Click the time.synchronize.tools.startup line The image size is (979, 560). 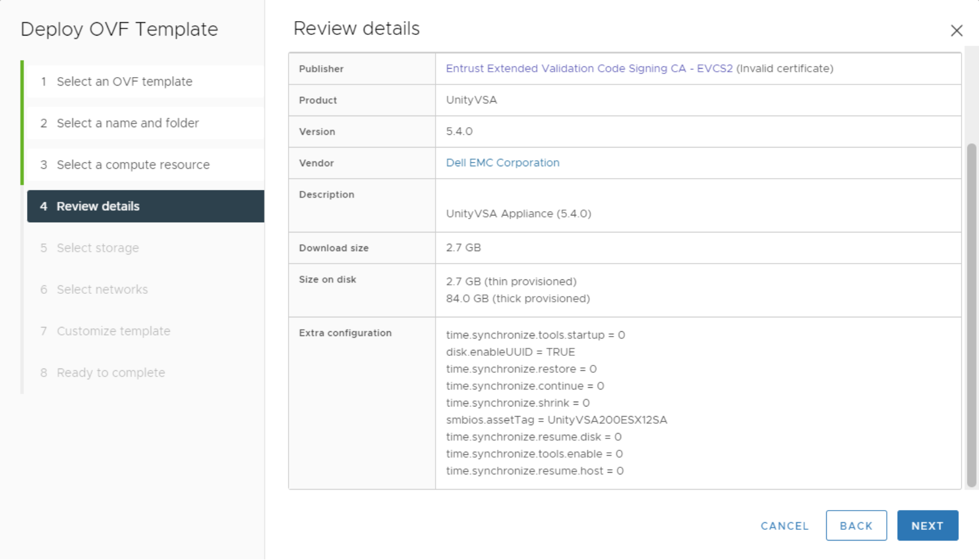[x=536, y=335]
